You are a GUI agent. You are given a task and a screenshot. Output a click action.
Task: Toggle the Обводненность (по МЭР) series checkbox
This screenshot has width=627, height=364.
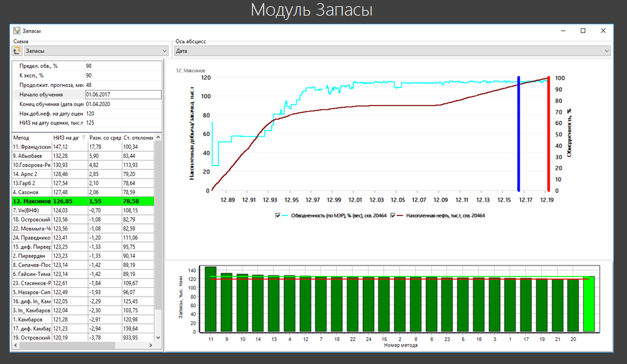click(278, 216)
